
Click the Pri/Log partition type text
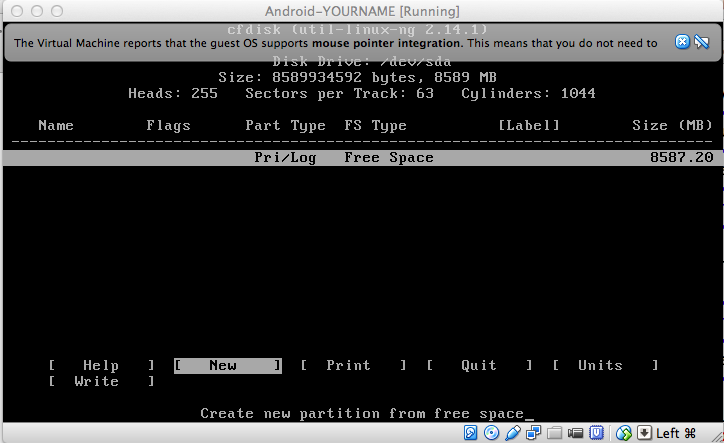point(285,158)
